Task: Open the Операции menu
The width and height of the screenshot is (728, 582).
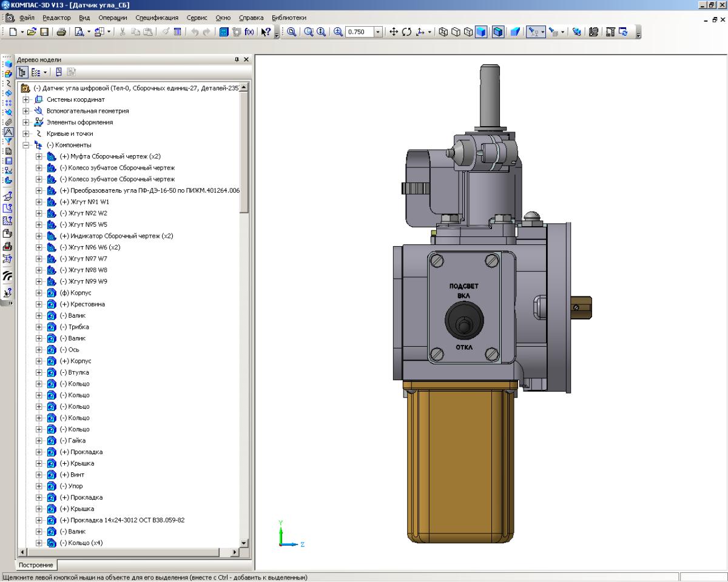Action: click(113, 18)
